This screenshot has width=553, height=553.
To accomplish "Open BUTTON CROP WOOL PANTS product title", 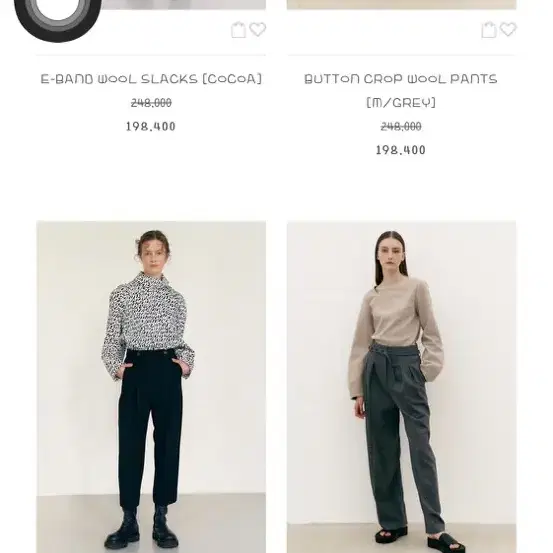I will [x=401, y=79].
